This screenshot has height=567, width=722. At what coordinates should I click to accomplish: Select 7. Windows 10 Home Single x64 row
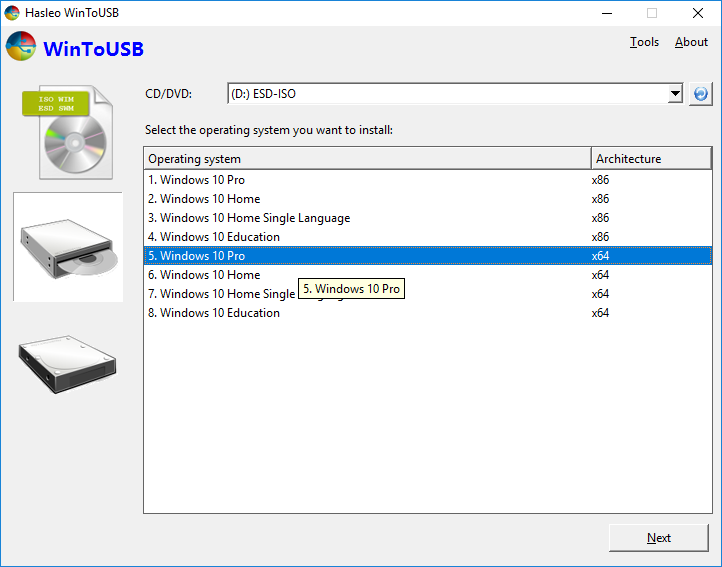(x=428, y=294)
